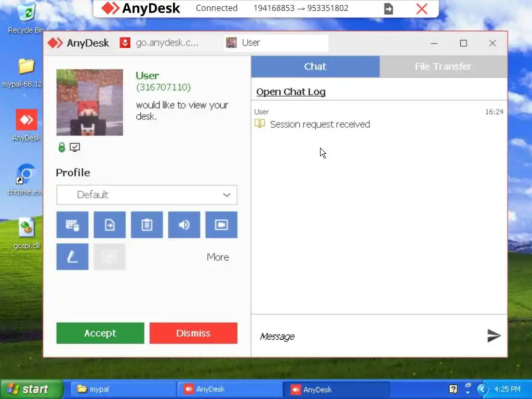Send the chat message arrow

(494, 336)
